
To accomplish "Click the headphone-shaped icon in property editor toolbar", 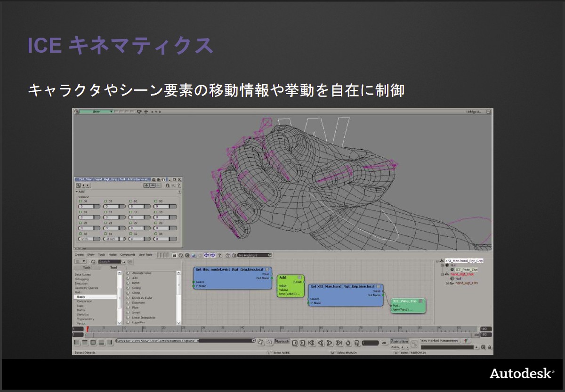I will (x=167, y=185).
